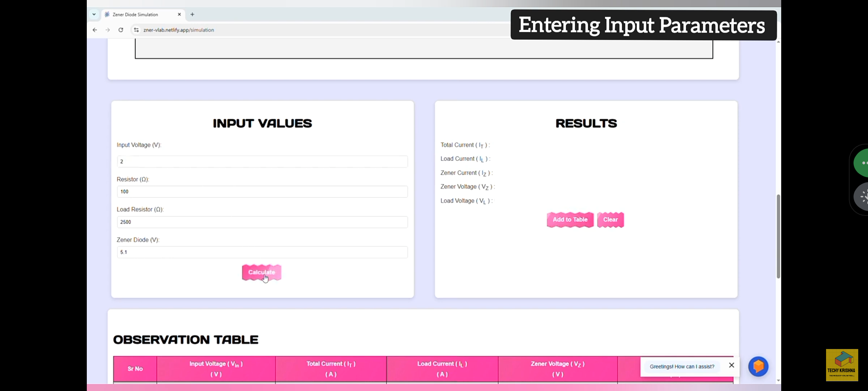Click the Resistor value field
Image resolution: width=868 pixels, height=391 pixels.
pyautogui.click(x=262, y=192)
